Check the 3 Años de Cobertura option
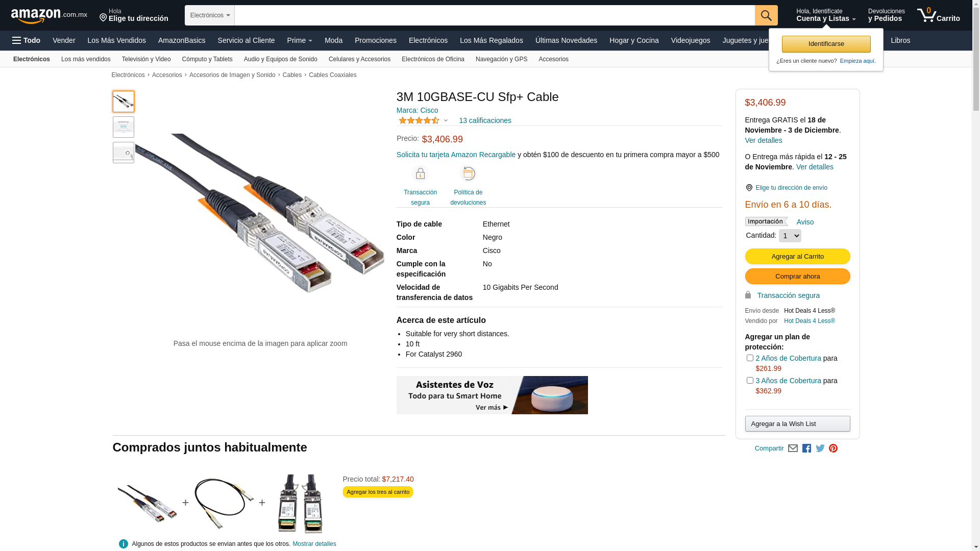 tap(750, 381)
